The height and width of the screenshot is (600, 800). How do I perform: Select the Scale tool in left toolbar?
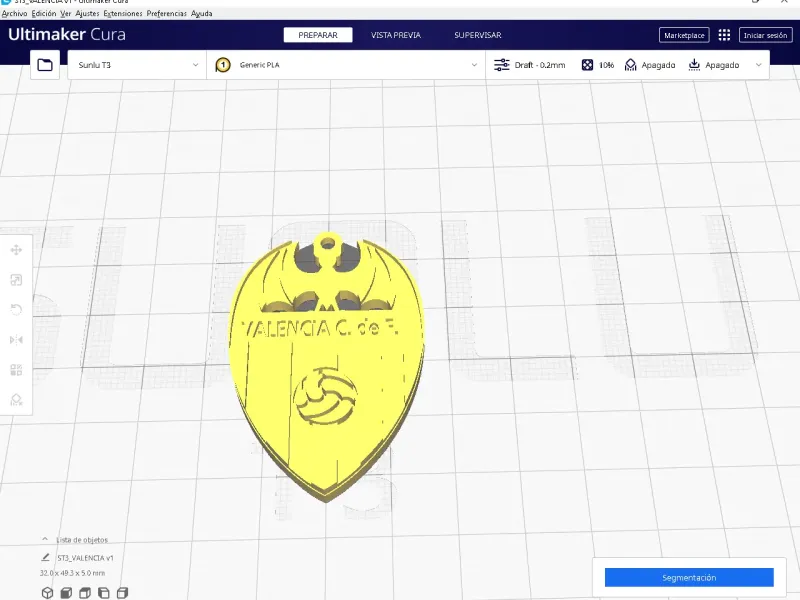point(16,280)
